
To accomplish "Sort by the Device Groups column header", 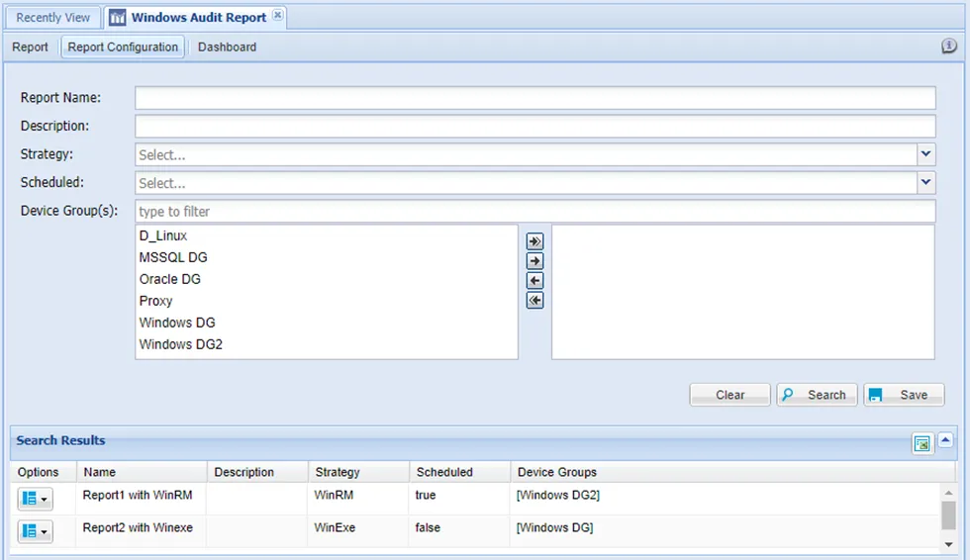I will pos(733,472).
